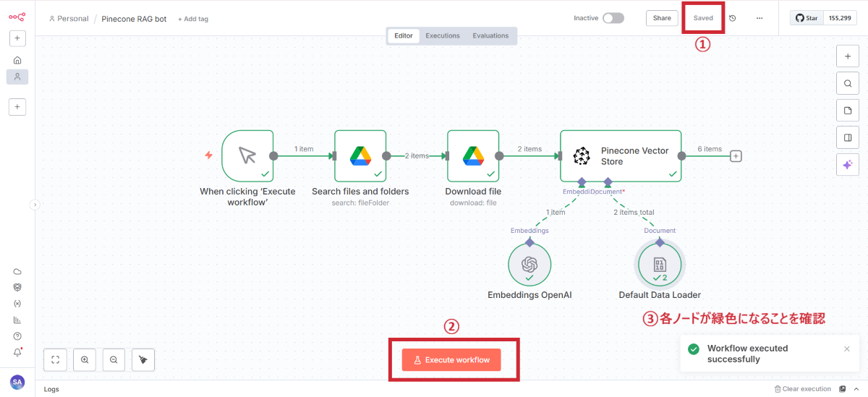The width and height of the screenshot is (868, 397).
Task: Select the Pinecone Vector Store node
Action: 621,156
